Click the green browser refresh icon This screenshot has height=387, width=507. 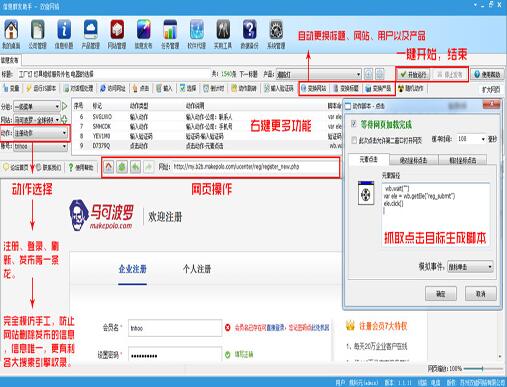[x=122, y=167]
